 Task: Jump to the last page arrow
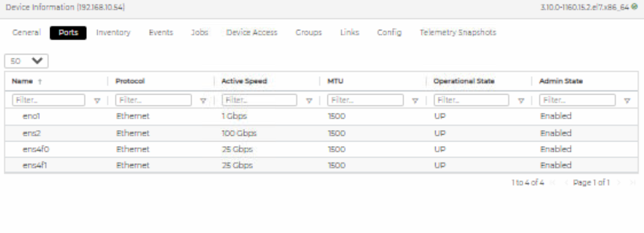[x=633, y=182]
